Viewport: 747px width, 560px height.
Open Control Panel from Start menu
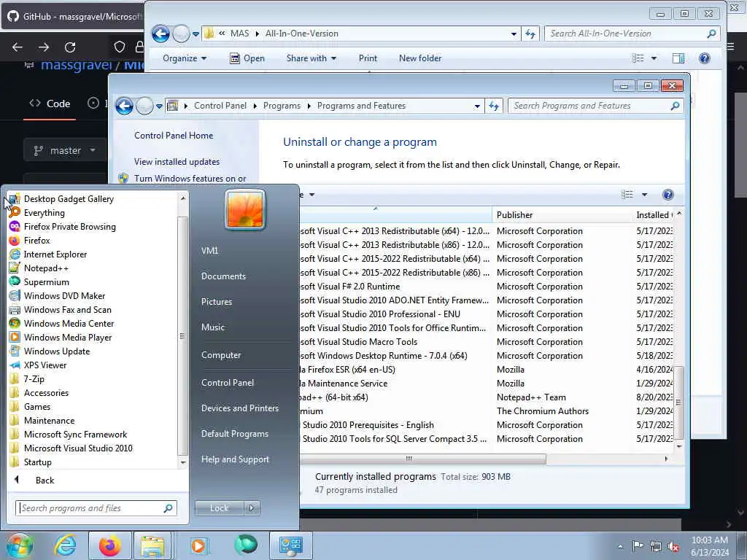click(x=228, y=383)
